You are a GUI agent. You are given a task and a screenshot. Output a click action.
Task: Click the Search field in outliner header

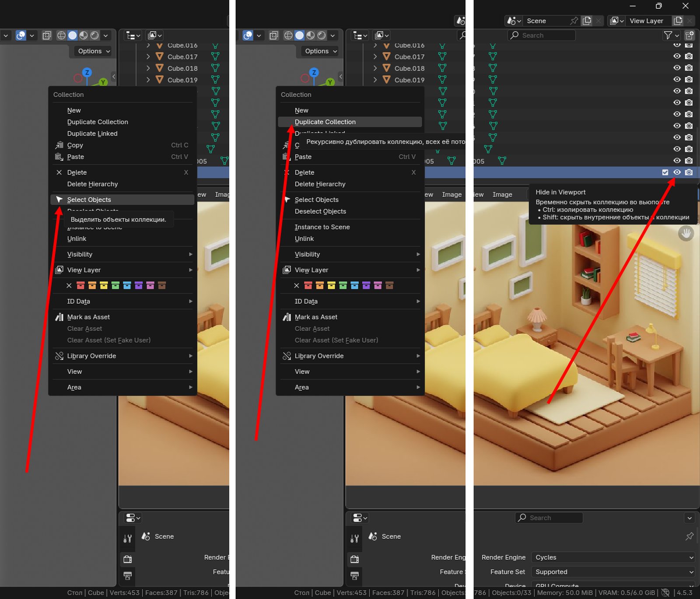click(x=542, y=35)
